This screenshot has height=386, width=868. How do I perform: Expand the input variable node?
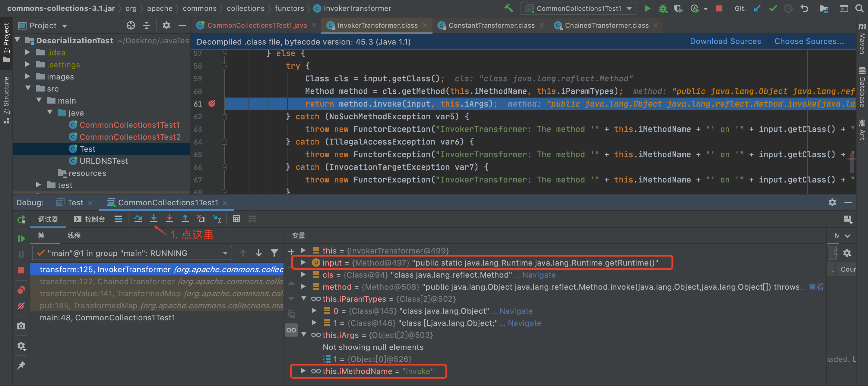coord(303,263)
